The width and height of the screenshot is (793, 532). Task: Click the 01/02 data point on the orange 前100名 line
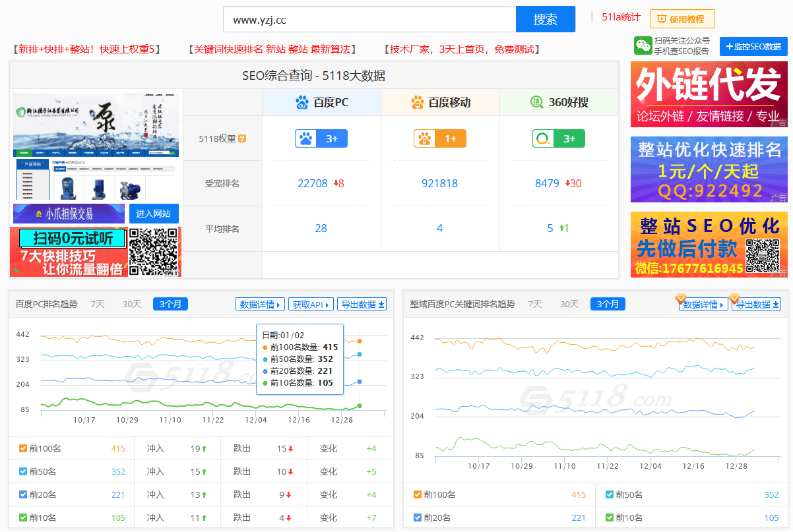[x=360, y=341]
